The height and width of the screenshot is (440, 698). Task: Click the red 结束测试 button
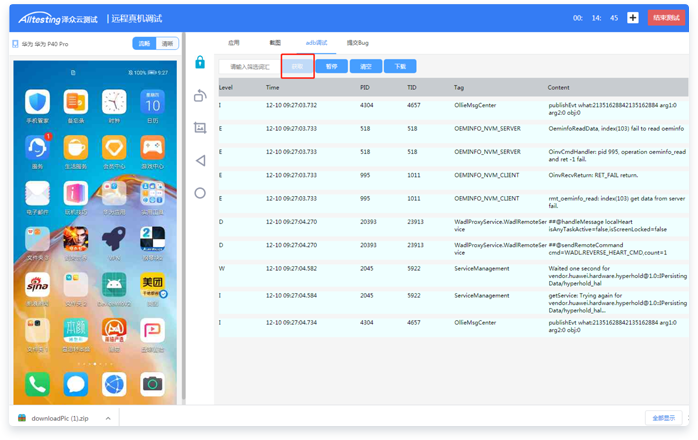pyautogui.click(x=666, y=18)
